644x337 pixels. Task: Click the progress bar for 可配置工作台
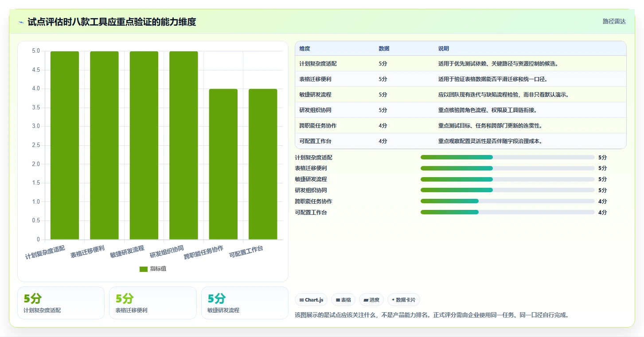click(507, 212)
